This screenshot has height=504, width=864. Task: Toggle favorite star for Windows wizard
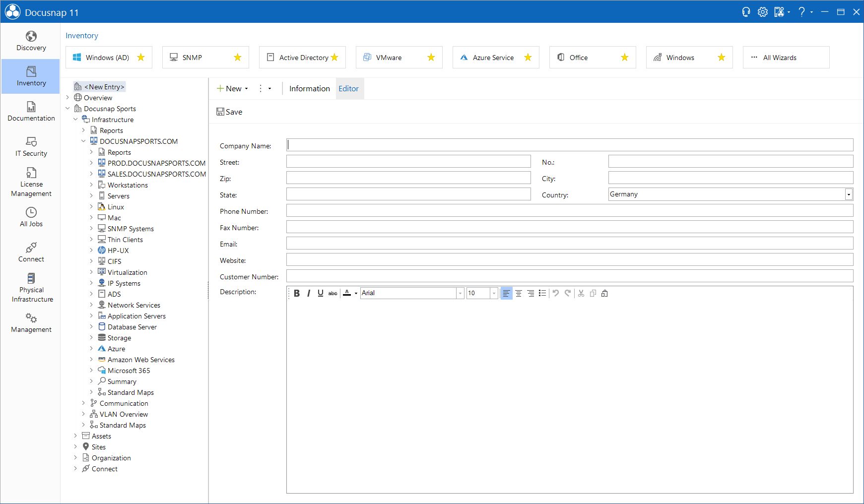[x=722, y=58]
